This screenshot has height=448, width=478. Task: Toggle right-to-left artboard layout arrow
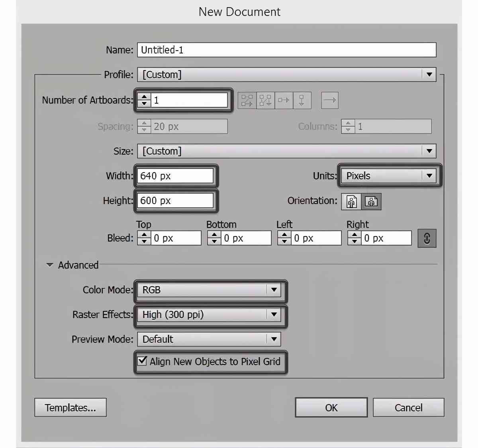(330, 100)
